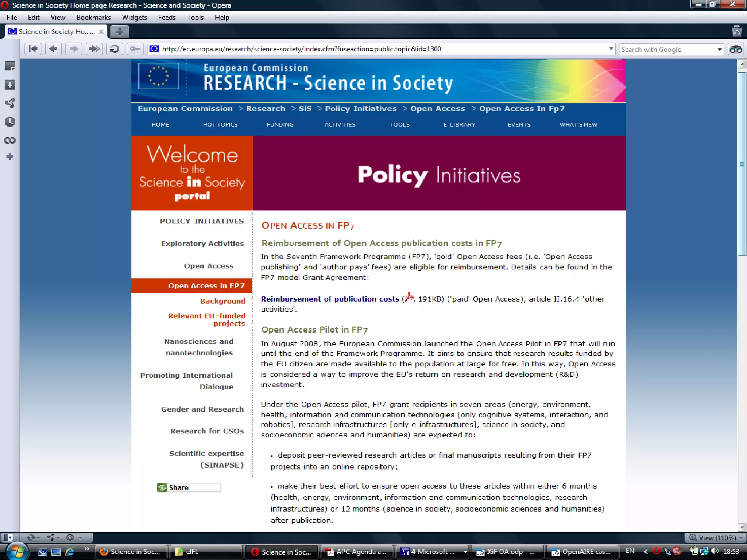747x560 pixels.
Task: Open the search engine selector dropdown
Action: tap(719, 50)
